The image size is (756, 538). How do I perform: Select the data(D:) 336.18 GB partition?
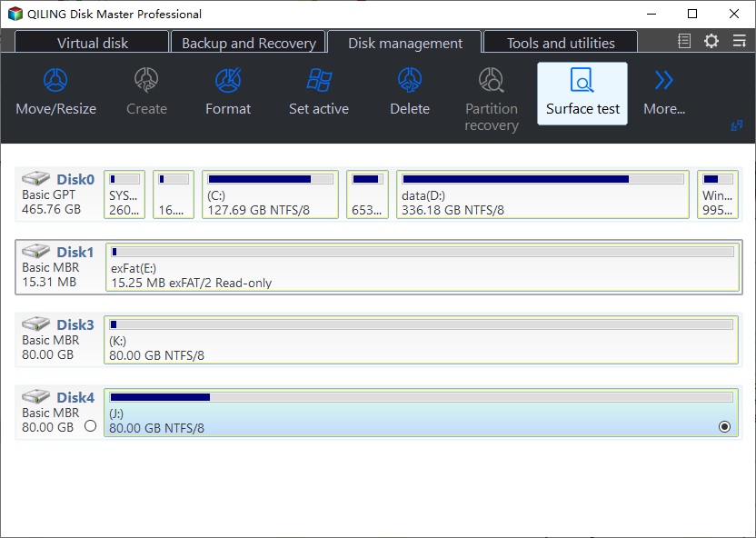pos(542,194)
